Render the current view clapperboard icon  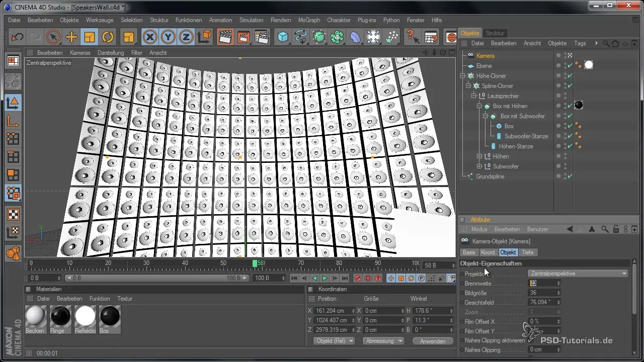point(225,37)
